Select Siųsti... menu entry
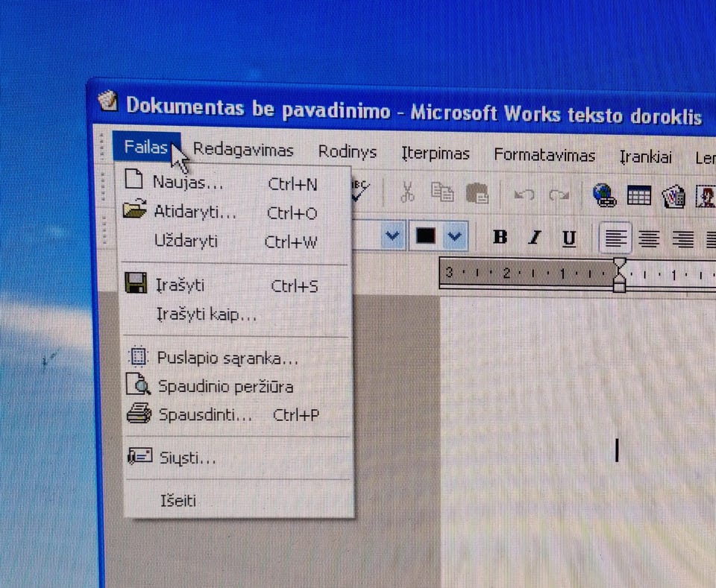716x588 pixels. [238, 458]
